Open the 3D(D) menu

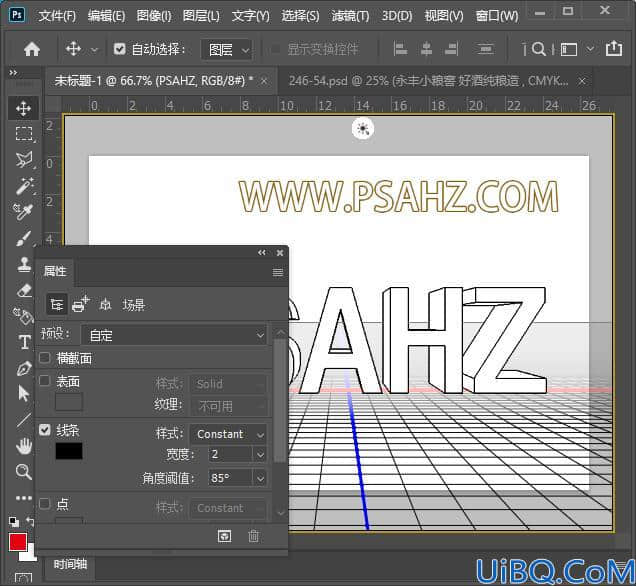point(397,16)
